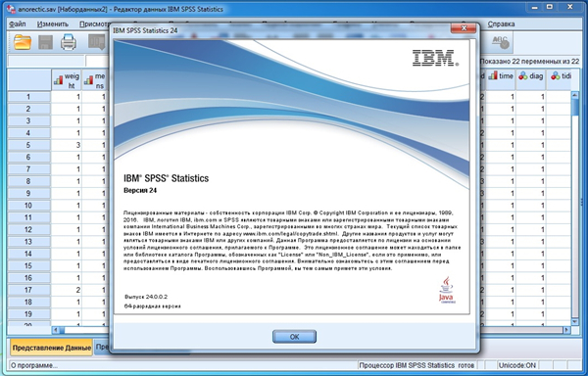The height and width of the screenshot is (376, 588).
Task: Open the Файл menu
Action: pyautogui.click(x=18, y=23)
